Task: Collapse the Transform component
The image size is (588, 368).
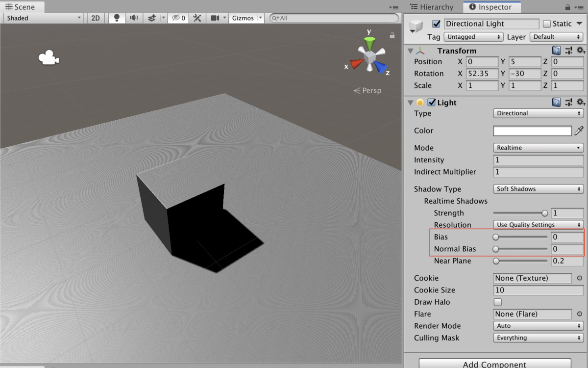Action: (411, 51)
